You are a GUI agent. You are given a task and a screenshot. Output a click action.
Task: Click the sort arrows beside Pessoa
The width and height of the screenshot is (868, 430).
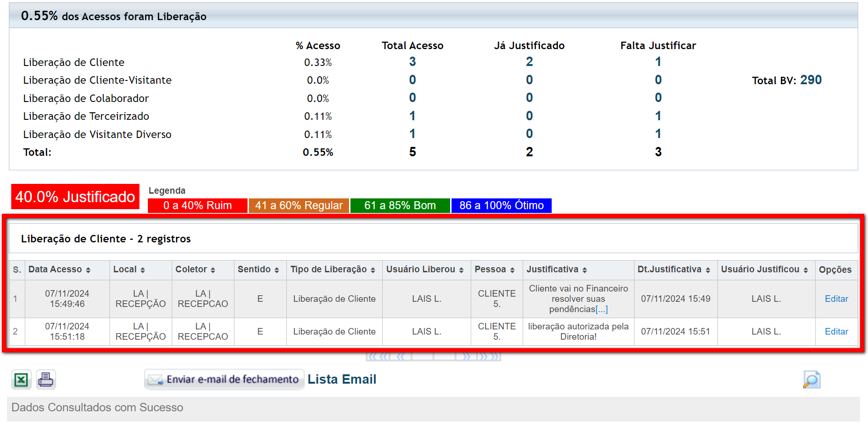click(512, 270)
